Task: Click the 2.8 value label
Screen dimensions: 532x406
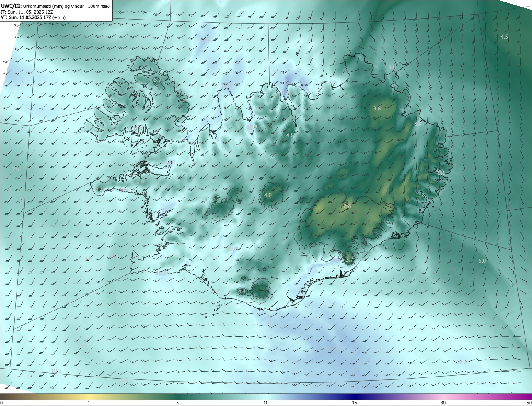Action: (x=347, y=206)
